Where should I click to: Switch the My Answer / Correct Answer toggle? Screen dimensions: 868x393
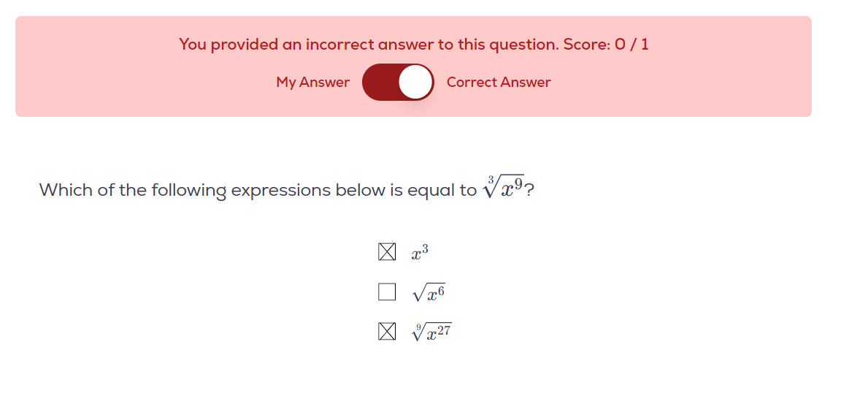pos(398,82)
